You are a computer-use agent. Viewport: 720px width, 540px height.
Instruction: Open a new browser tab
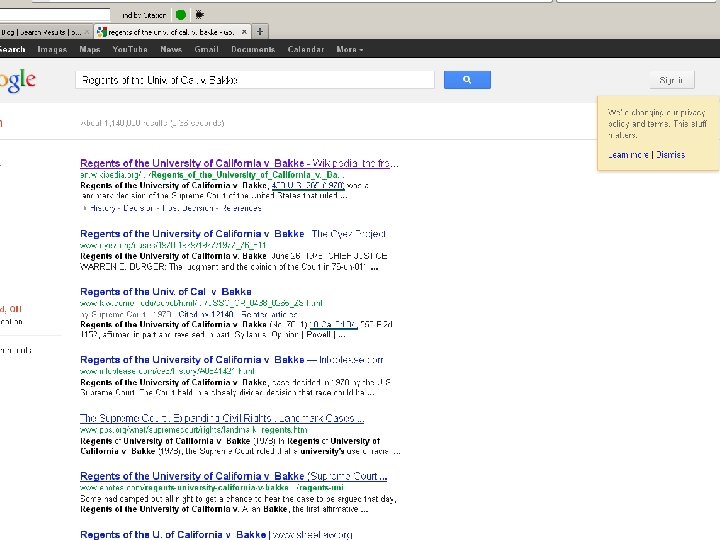pos(259,32)
